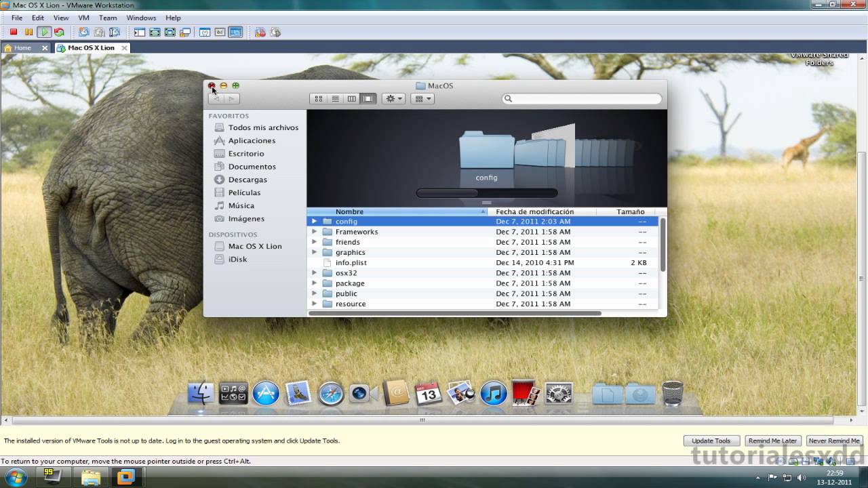The height and width of the screenshot is (488, 868).
Task: Open the Finder arrange-by dropdown
Action: coord(422,99)
